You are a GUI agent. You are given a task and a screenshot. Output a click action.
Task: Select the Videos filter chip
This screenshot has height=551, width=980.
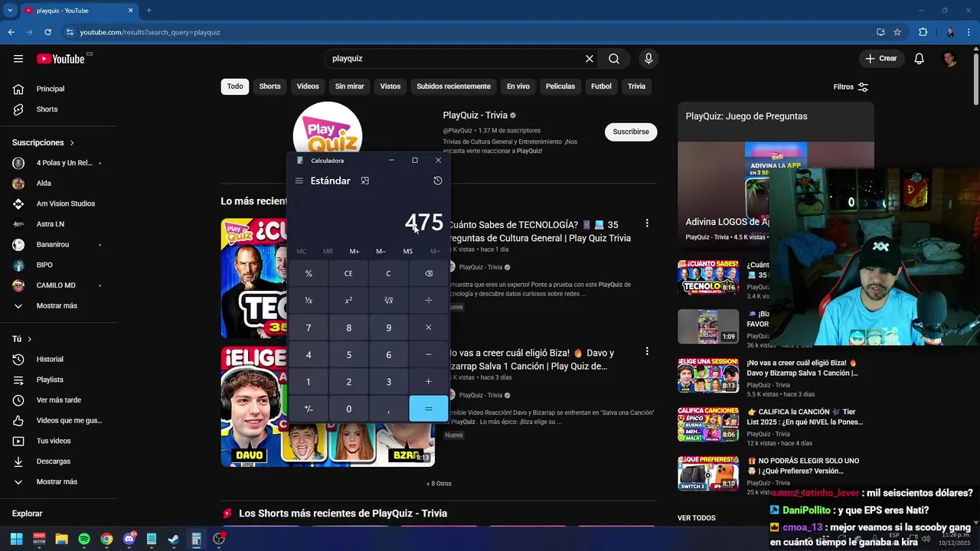308,86
